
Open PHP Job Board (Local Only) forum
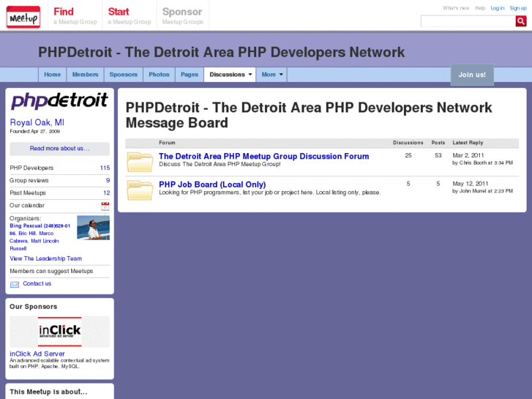coord(212,184)
